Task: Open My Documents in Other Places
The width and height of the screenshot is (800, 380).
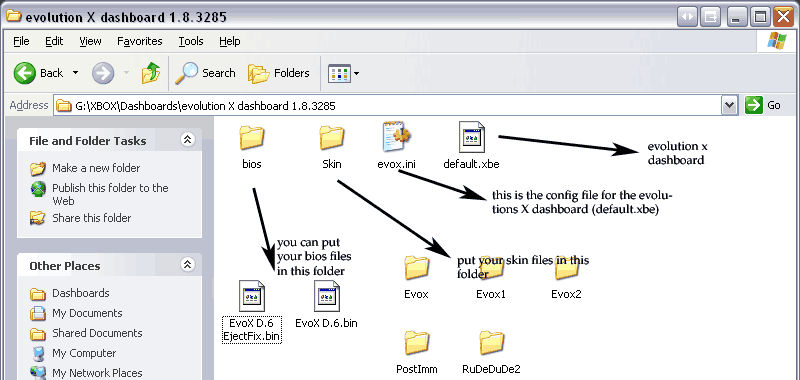Action: (x=87, y=313)
